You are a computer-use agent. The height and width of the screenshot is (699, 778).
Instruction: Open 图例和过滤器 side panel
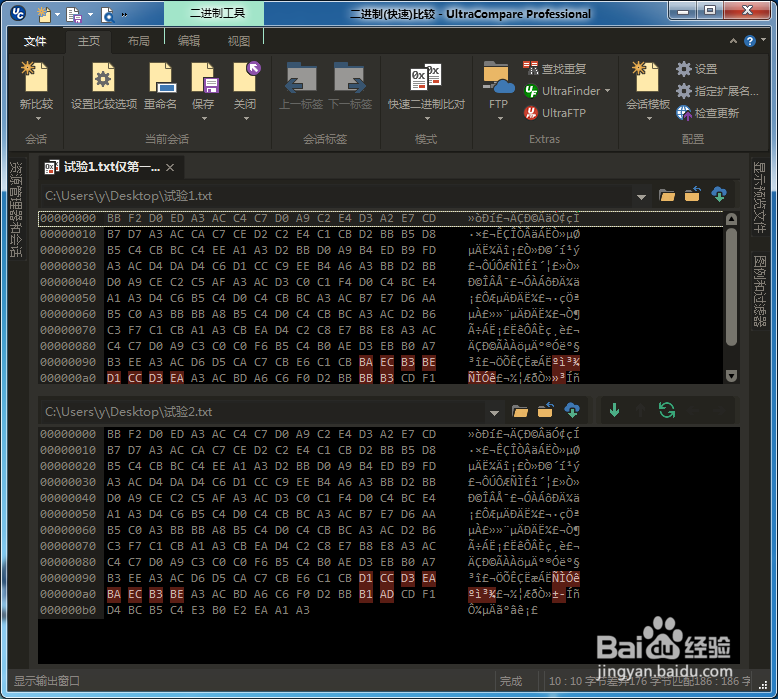tap(759, 290)
